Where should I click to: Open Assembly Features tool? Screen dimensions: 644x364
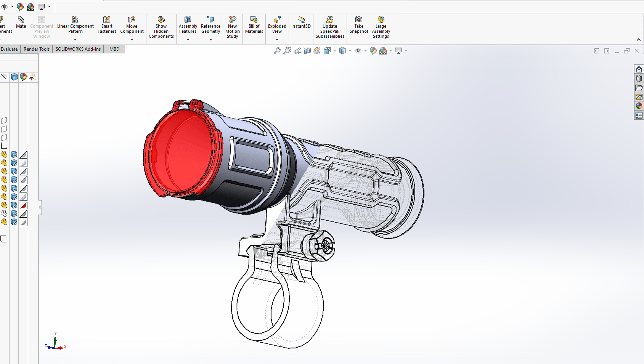188,25
